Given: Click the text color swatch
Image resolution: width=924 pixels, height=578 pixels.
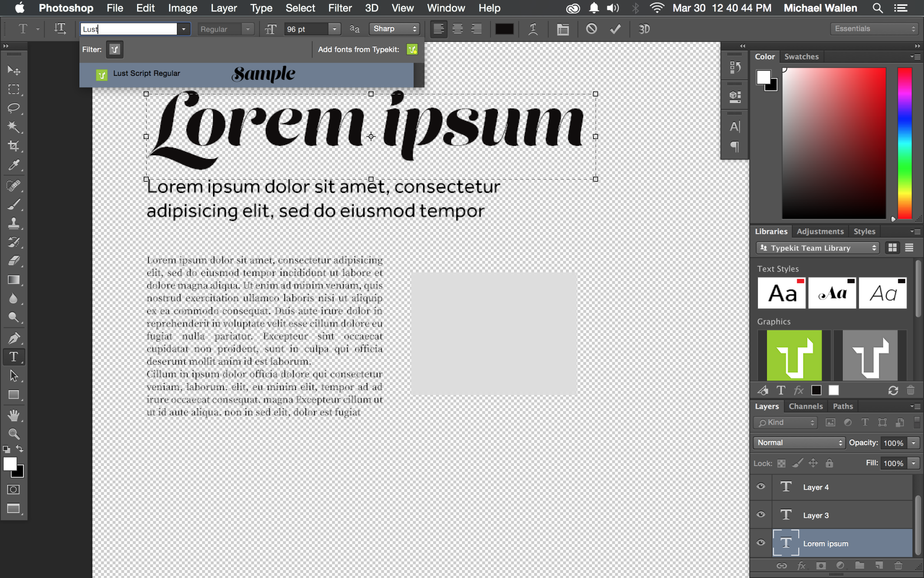Looking at the screenshot, I should click(504, 29).
